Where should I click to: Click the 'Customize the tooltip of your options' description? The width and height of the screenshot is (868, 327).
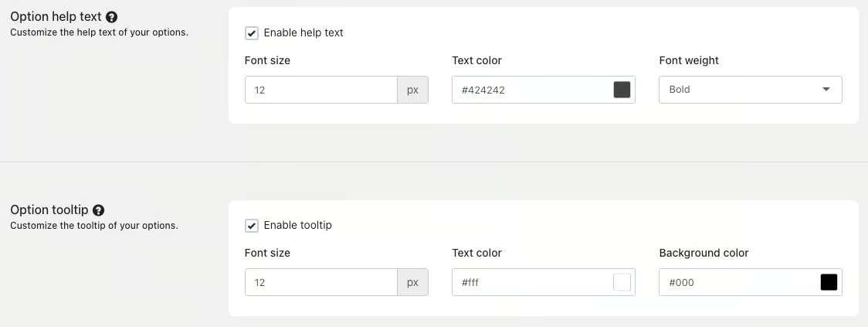click(93, 226)
